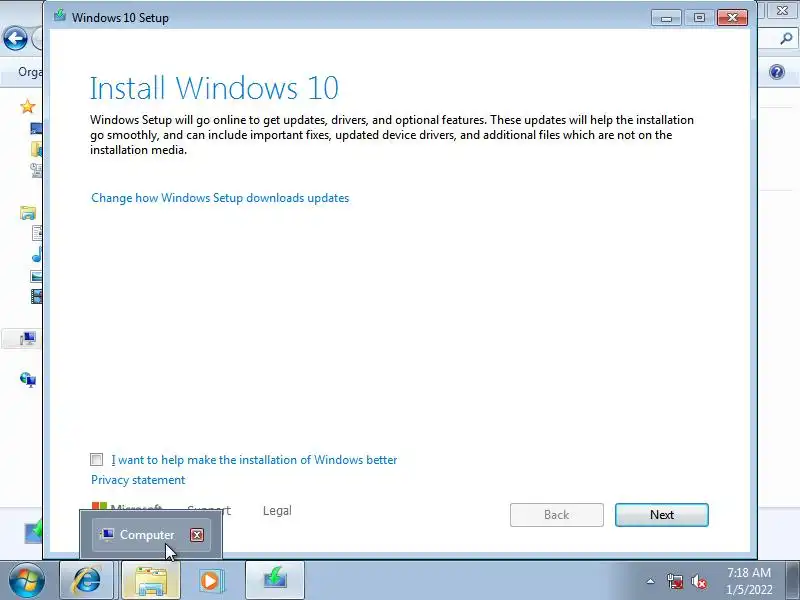Click Explorer's search magnifier icon
Image resolution: width=800 pixels, height=600 pixels.
pos(786,38)
